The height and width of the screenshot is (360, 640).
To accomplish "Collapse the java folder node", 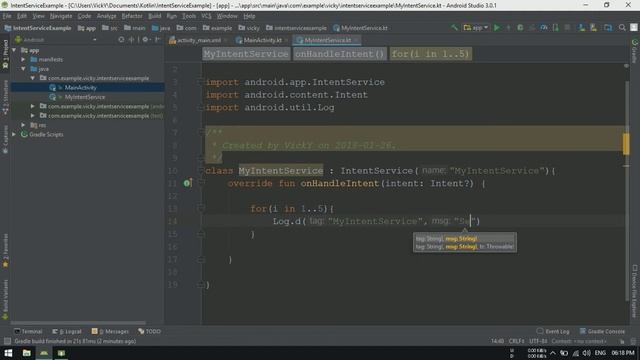I will (x=24, y=69).
